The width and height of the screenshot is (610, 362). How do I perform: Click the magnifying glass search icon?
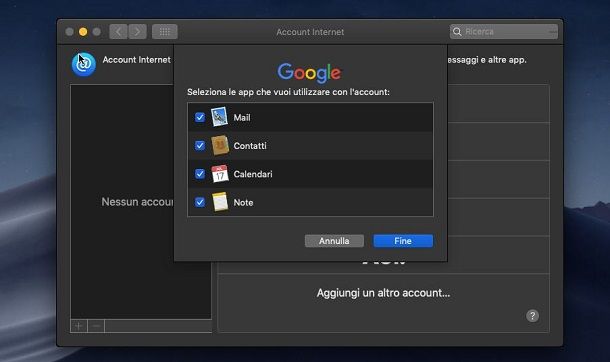[458, 31]
